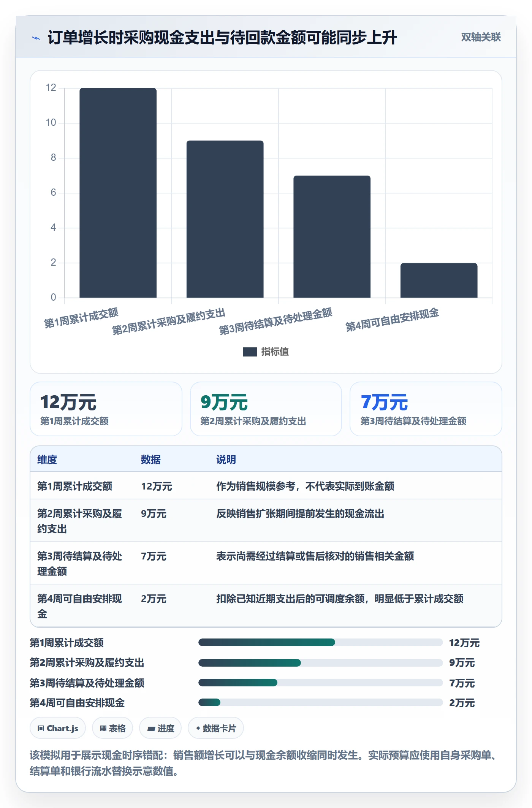This screenshot has height=808, width=532.
Task: Click the diamond icon on 数据卡片 chip
Action: tap(198, 728)
